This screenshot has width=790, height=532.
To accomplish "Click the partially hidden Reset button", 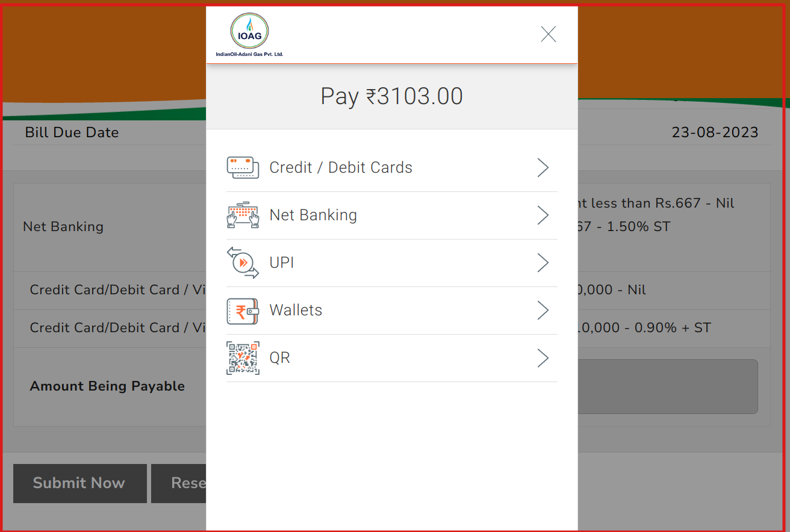I will tap(179, 483).
